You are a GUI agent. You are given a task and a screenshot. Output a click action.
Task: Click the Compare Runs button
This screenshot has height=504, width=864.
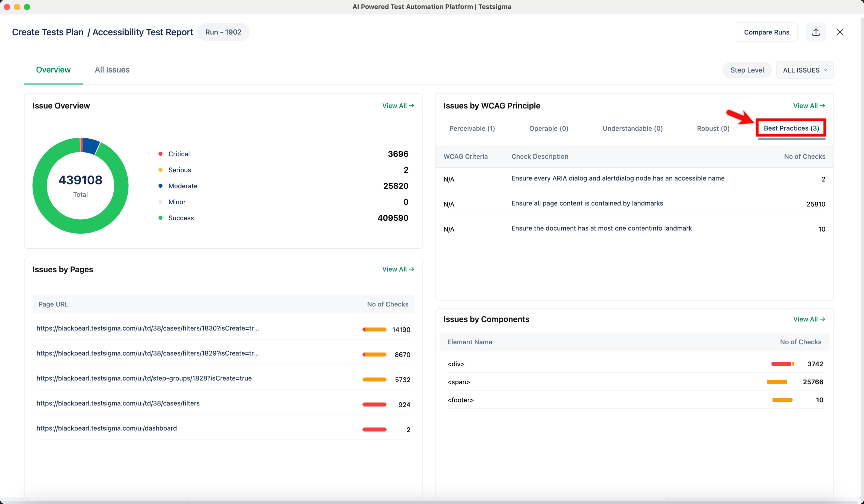point(766,32)
